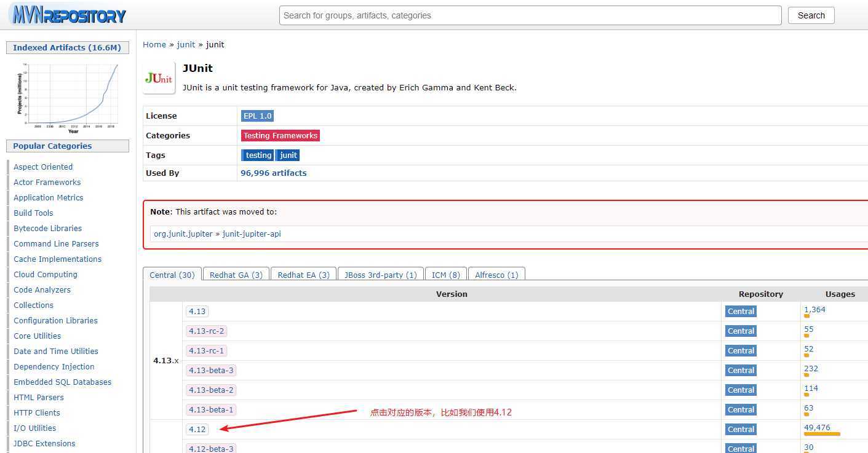Open the indexed artifacts growth chart
Screen dimensions: 868x453
(67, 97)
